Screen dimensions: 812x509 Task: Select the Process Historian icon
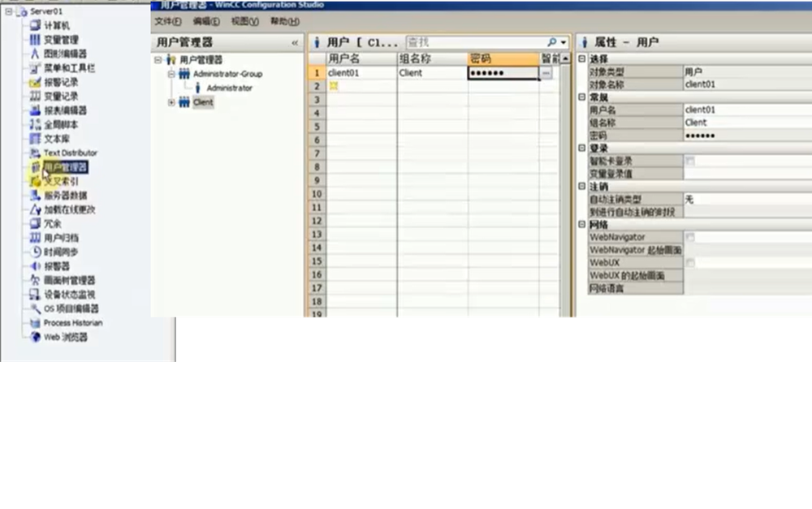(x=35, y=322)
